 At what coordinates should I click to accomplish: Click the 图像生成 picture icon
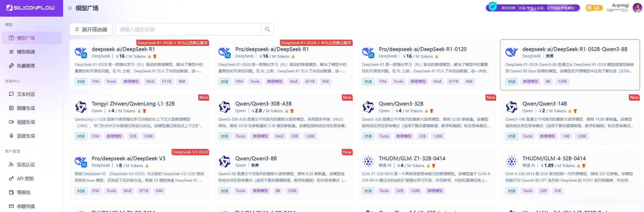(11, 108)
